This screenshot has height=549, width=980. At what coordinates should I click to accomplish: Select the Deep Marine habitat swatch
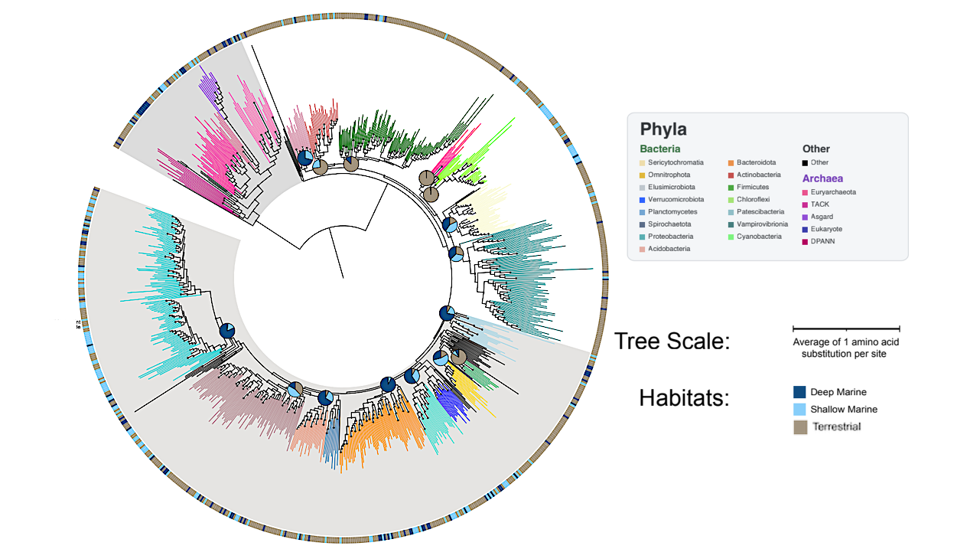tap(800, 391)
